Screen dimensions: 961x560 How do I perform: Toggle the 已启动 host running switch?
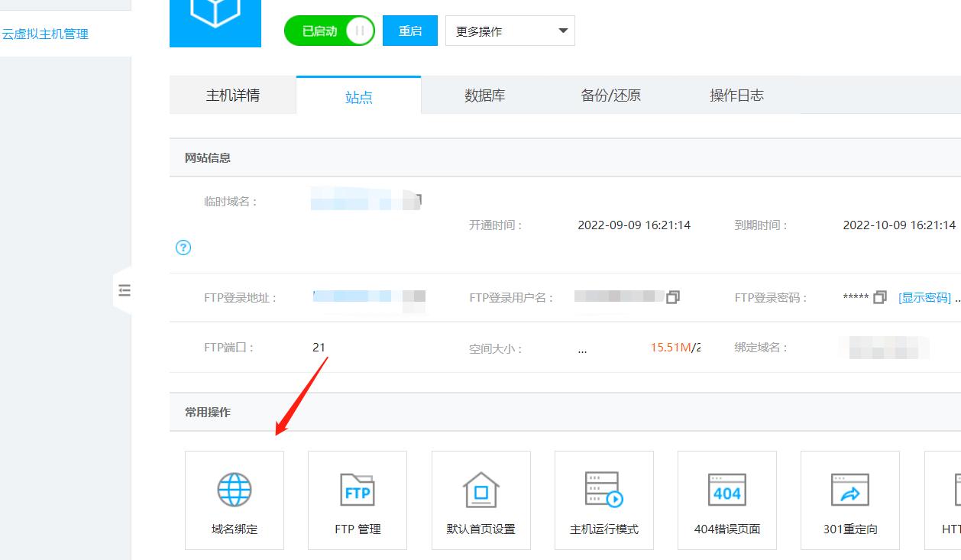329,30
